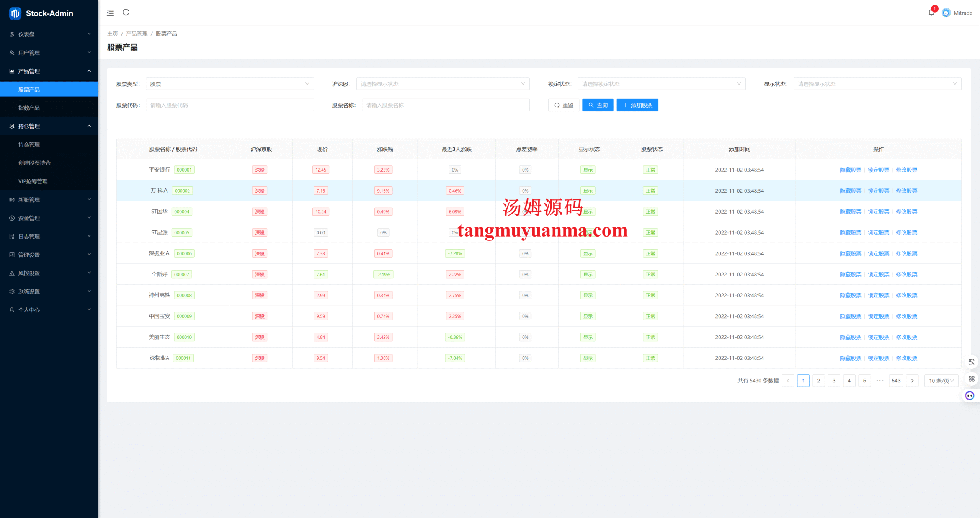Hide the 平安银行 stock via 隐藏股票
Viewport: 980px width, 518px height.
click(x=850, y=170)
